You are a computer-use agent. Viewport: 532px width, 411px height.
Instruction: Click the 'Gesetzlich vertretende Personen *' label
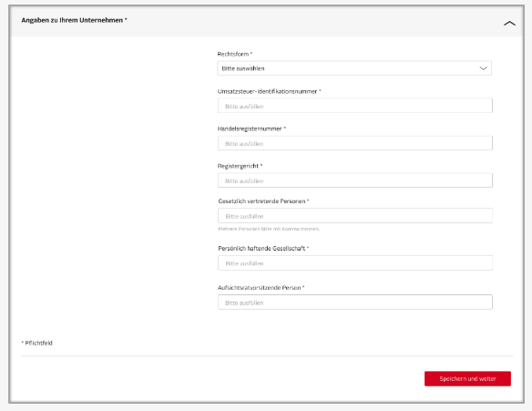click(263, 200)
